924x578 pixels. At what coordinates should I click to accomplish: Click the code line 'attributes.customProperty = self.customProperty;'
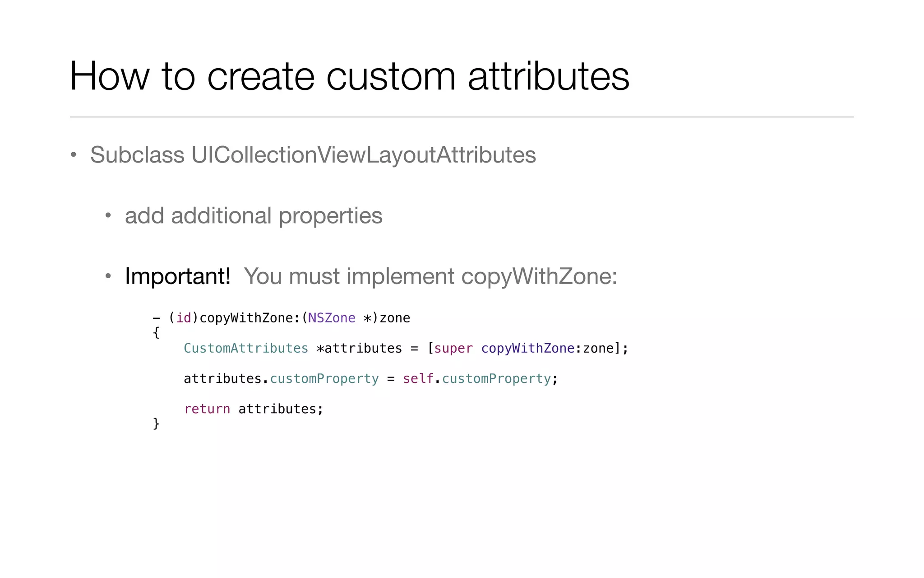[x=371, y=378]
